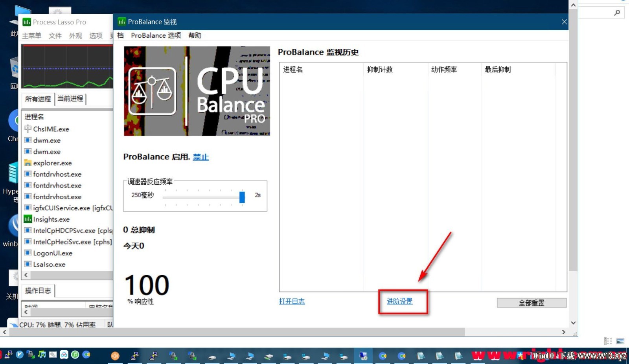Click the LogonUI.exe process icon
The height and width of the screenshot is (364, 629).
pos(28,253)
